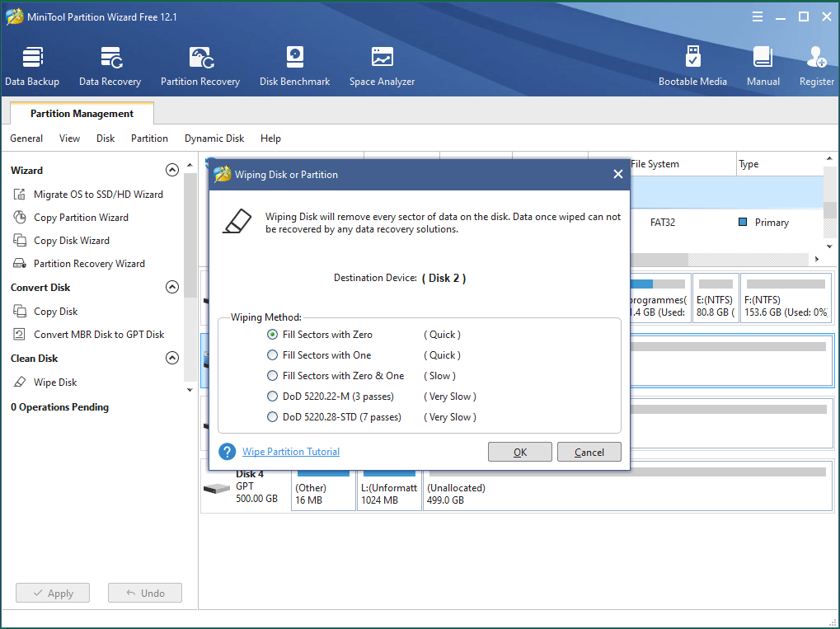Start the Copy Disk Wizard
The height and width of the screenshot is (629, 840).
71,240
